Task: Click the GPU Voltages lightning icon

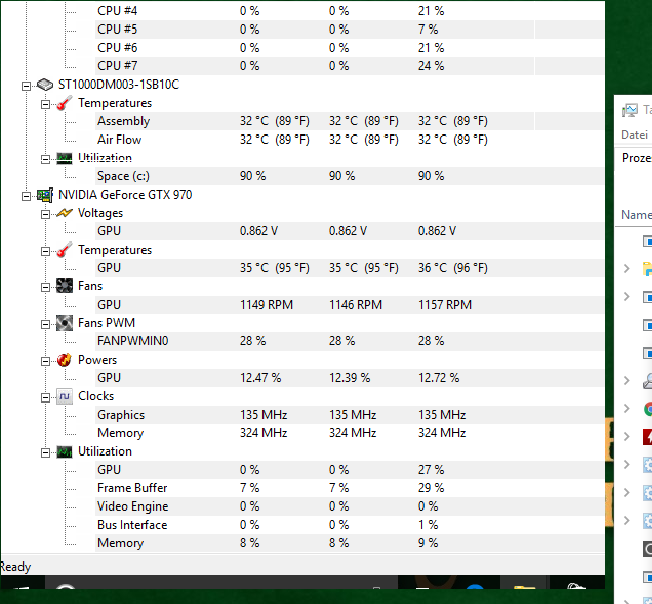Action: 64,213
